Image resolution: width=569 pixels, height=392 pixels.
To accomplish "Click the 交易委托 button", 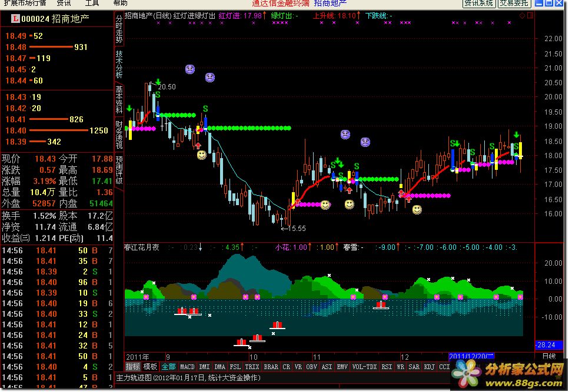I will tap(514, 4).
